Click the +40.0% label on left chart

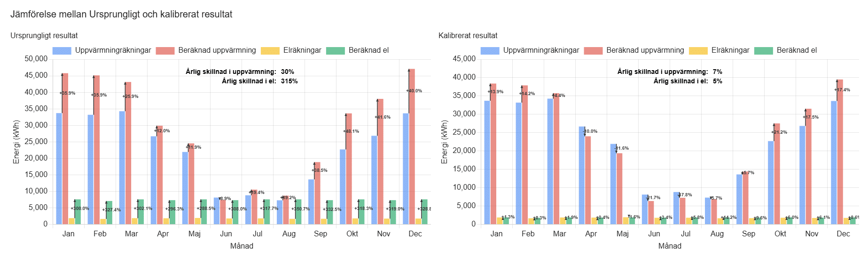pos(414,91)
